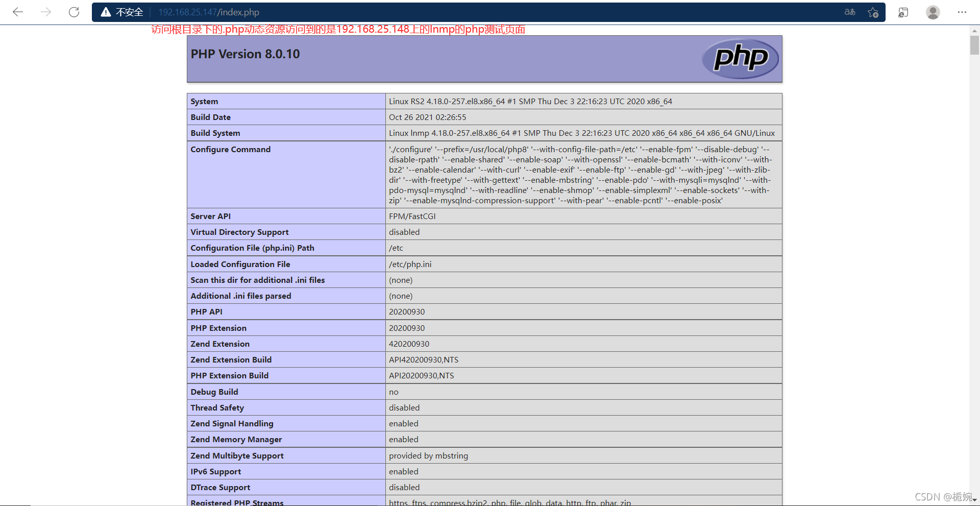Click the Debug Build value no

pos(394,392)
